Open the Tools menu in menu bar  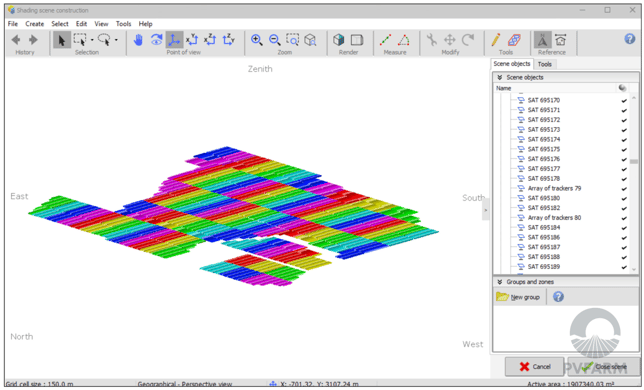pos(123,24)
